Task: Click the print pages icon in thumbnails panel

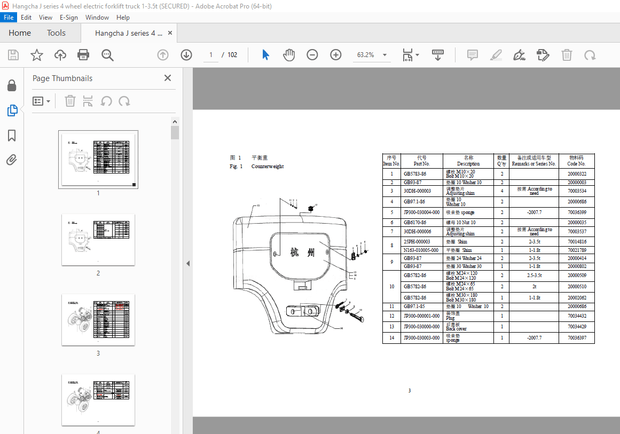Action: coord(88,101)
